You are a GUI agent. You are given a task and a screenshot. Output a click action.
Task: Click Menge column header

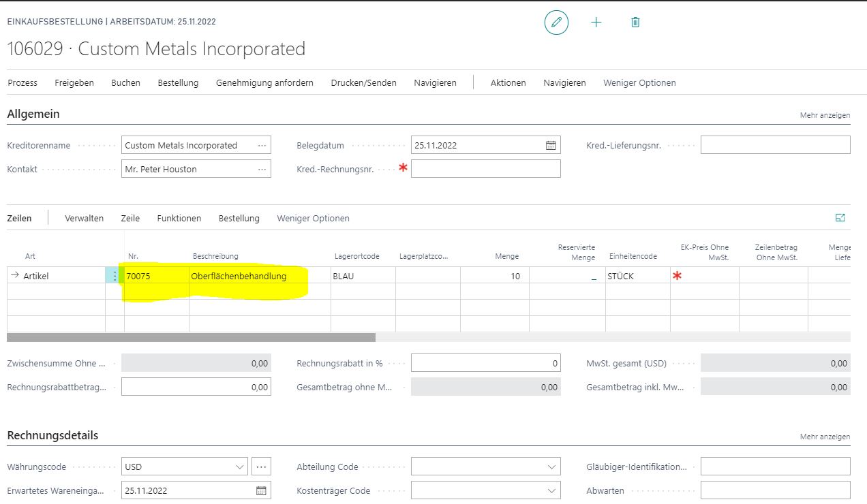506,256
